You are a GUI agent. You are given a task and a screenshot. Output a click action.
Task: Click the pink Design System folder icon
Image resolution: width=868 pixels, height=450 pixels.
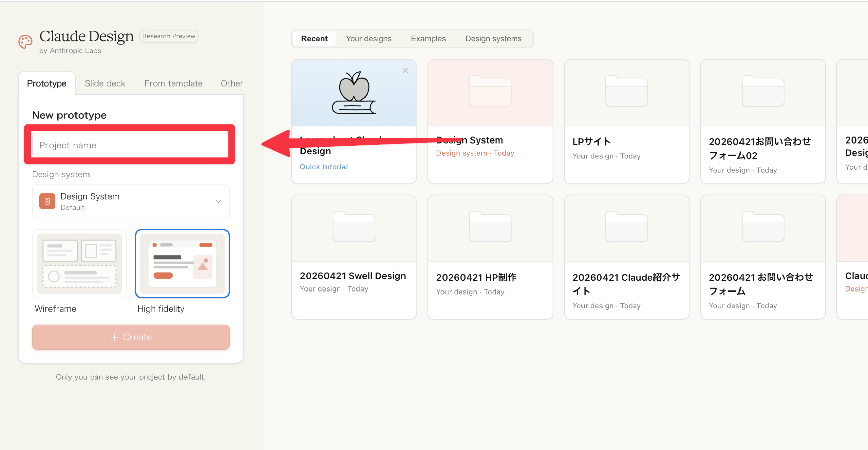pyautogui.click(x=490, y=91)
